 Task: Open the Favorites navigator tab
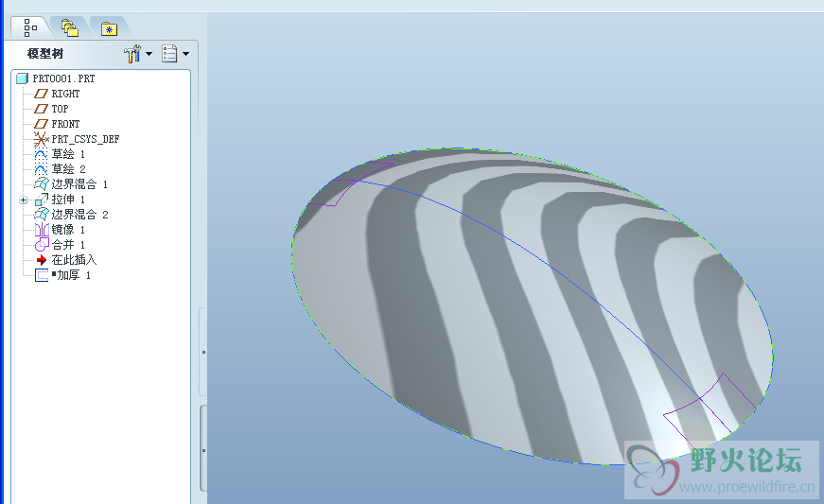pos(109,29)
